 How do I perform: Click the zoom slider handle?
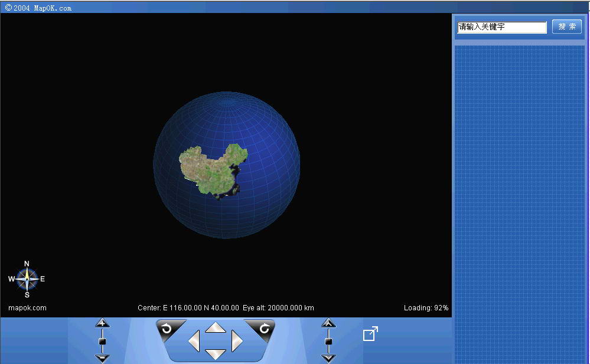click(x=103, y=341)
